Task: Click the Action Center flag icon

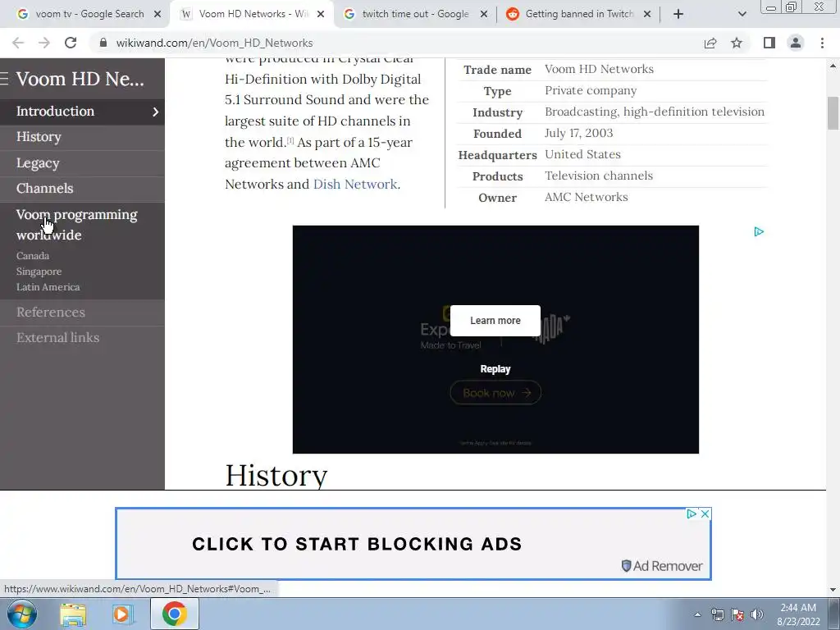Action: (x=737, y=615)
